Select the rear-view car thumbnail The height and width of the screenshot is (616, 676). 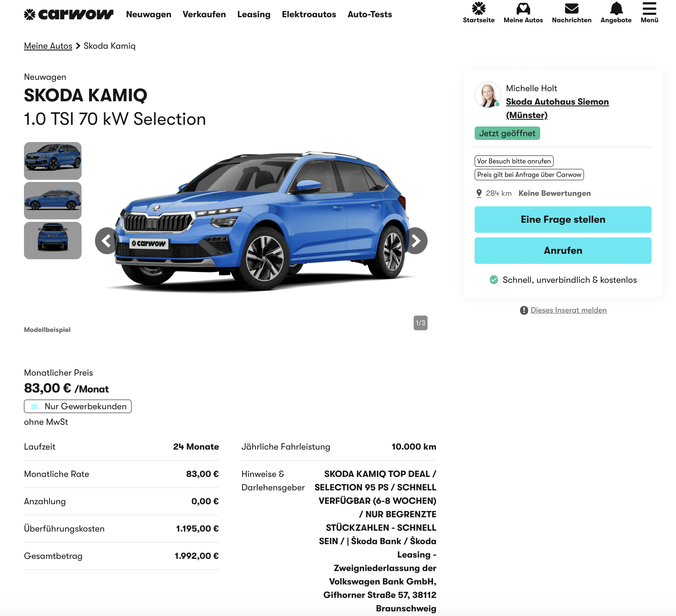(x=53, y=240)
